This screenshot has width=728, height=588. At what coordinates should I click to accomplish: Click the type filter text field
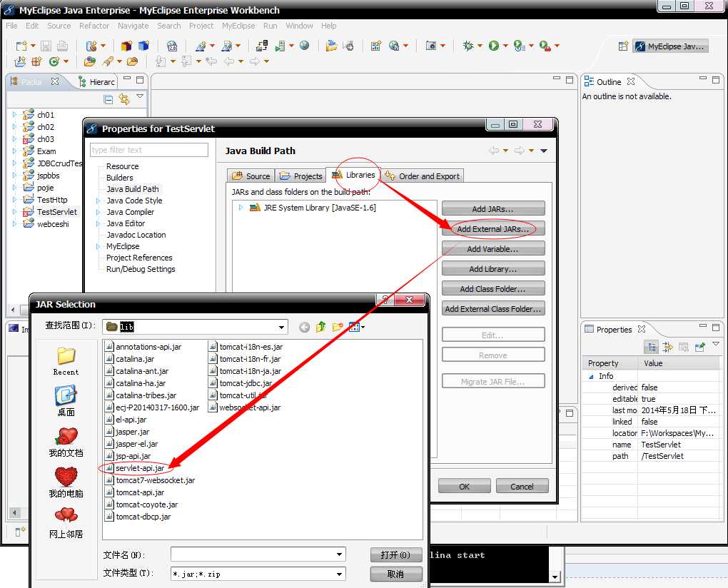[149, 150]
